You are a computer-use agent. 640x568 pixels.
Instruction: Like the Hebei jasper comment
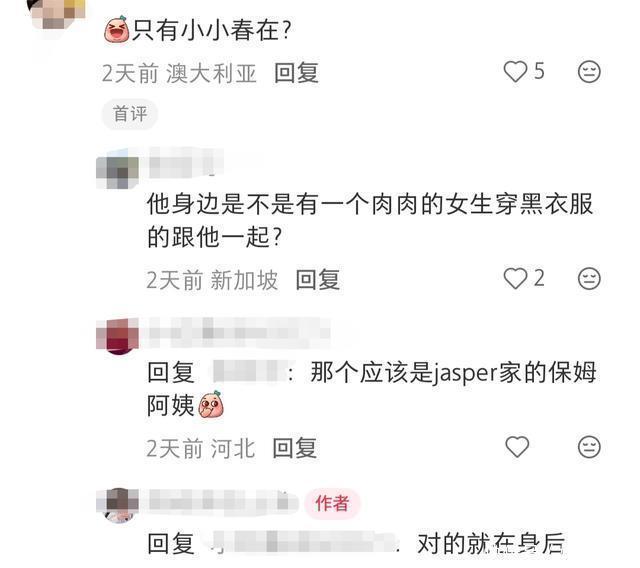517,447
